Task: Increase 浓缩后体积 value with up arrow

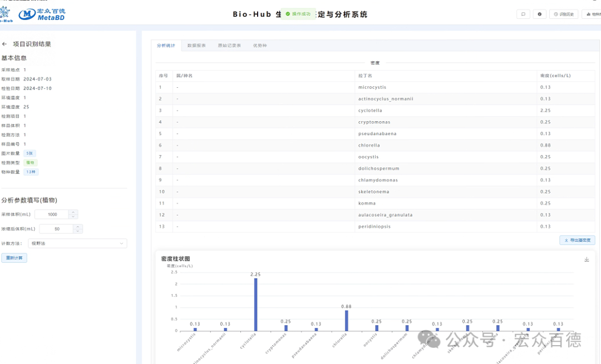Action: tap(78, 227)
